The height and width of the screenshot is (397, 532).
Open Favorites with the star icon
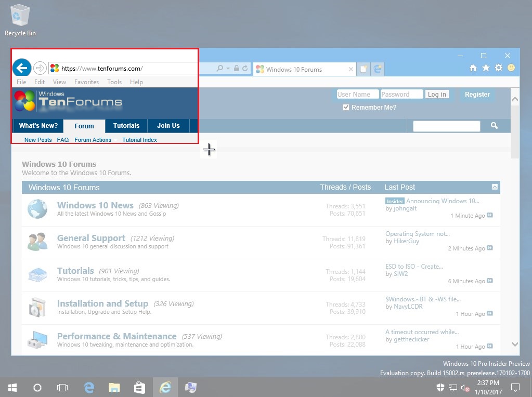click(486, 68)
